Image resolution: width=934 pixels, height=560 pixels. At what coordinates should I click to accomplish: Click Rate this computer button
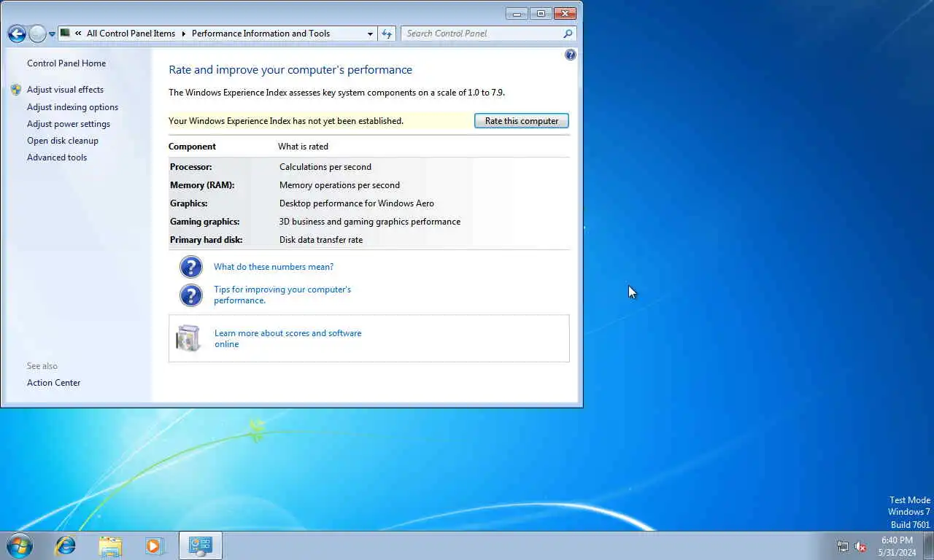(x=522, y=121)
